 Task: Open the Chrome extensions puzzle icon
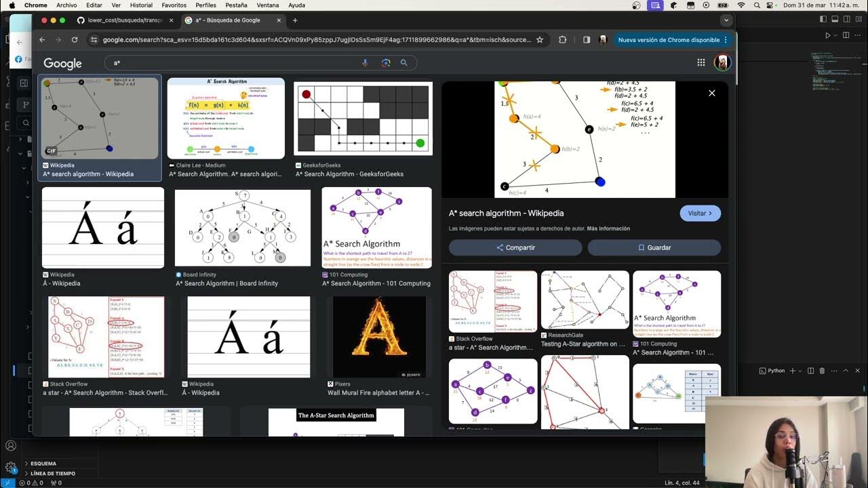[562, 40]
